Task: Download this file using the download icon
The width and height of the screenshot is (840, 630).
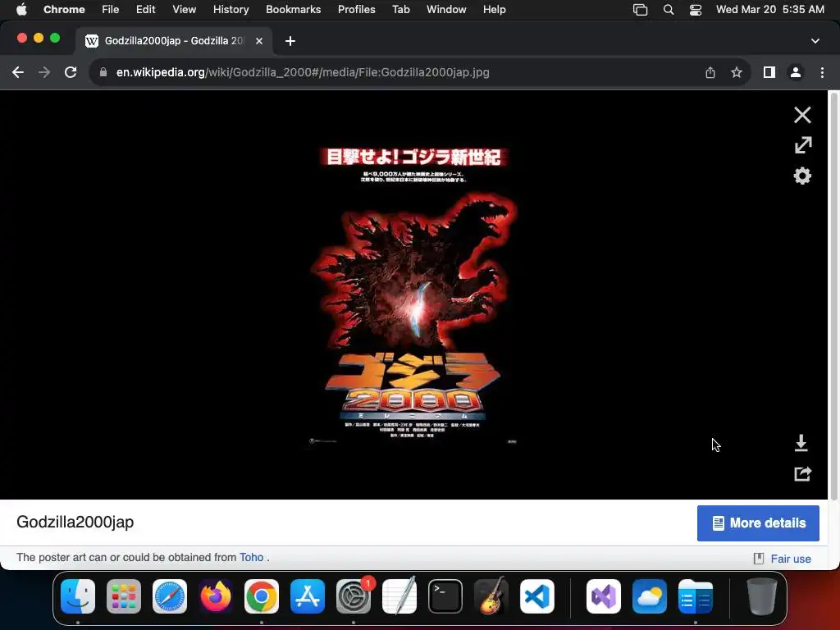Action: click(x=801, y=443)
